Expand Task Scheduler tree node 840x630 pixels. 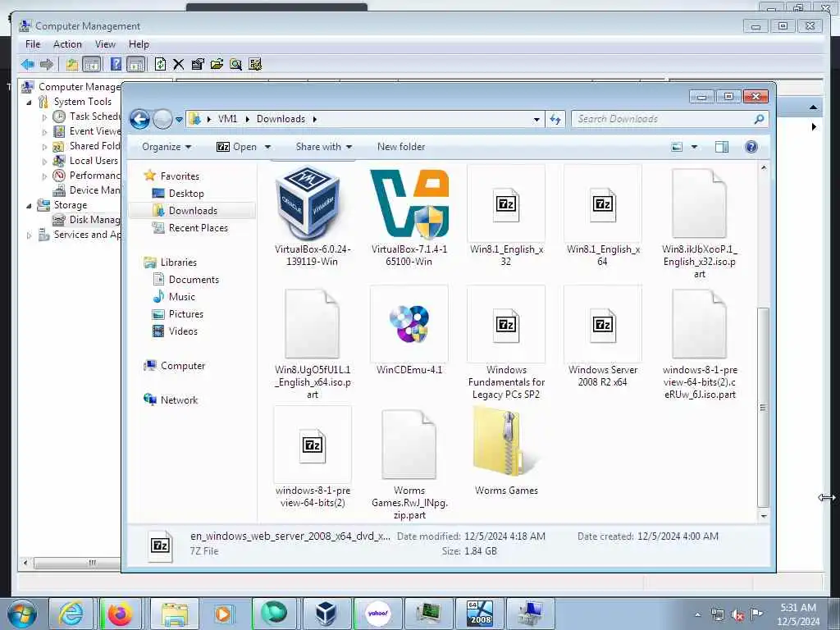point(44,116)
